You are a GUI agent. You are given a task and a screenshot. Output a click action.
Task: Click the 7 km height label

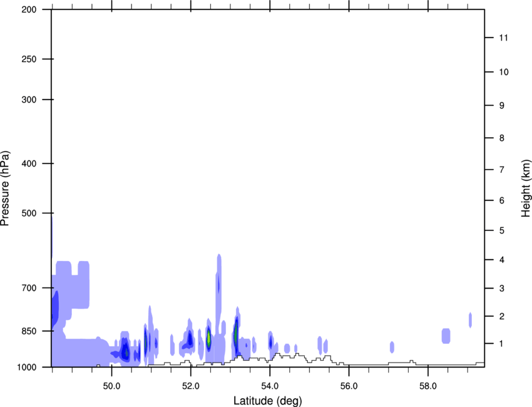point(502,170)
